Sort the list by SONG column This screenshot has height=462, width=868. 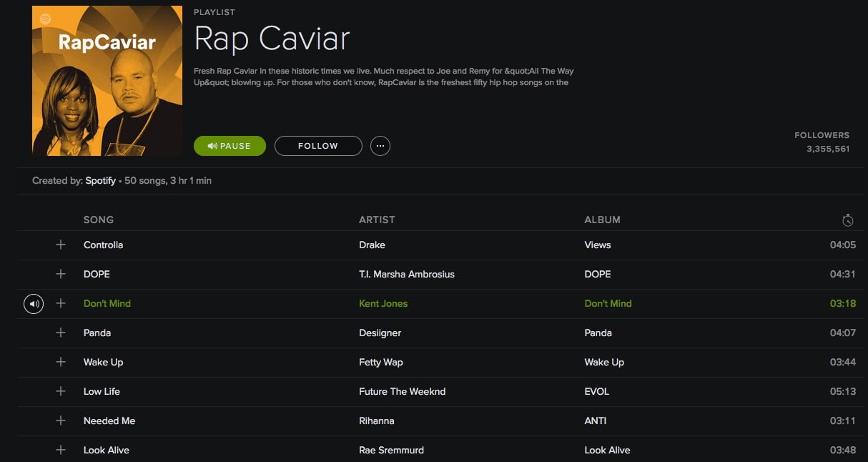pyautogui.click(x=99, y=220)
